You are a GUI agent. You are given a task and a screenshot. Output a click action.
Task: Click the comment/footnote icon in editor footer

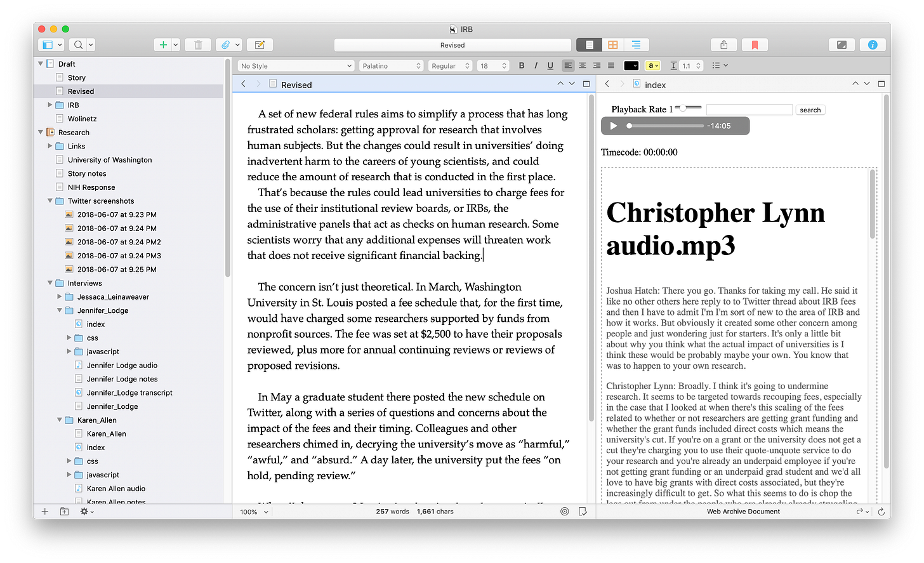coord(583,512)
